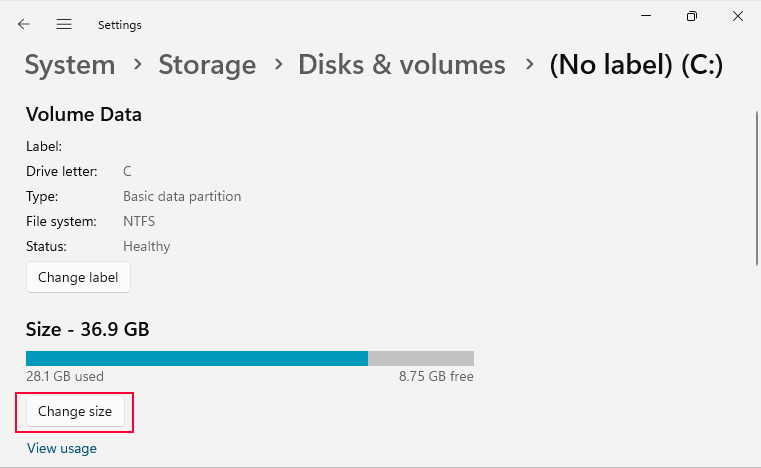Close the Settings window
The image size is (761, 468).
point(737,16)
